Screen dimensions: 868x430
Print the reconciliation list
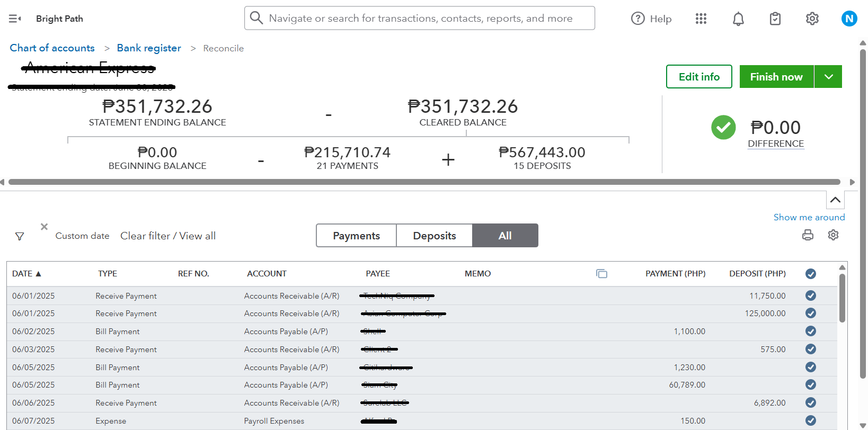(x=808, y=235)
